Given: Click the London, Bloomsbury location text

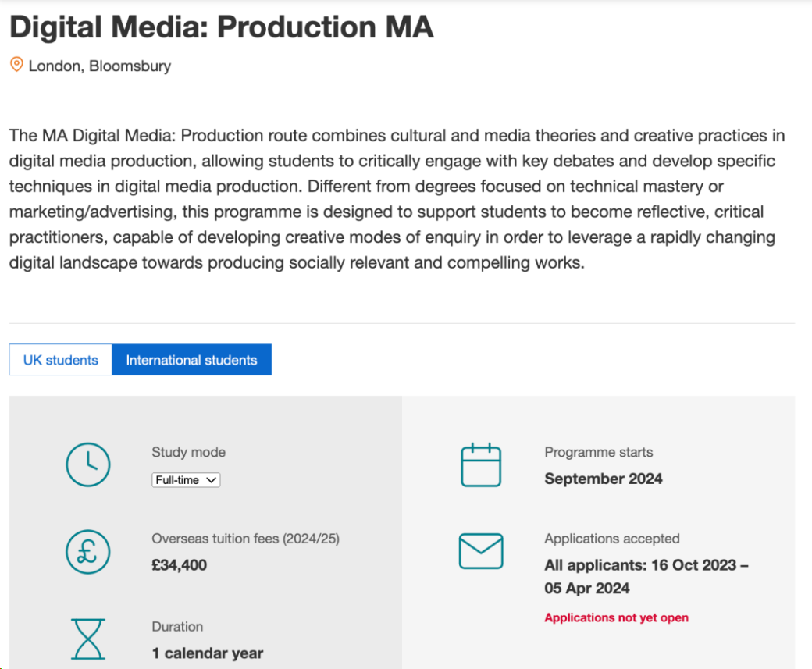Looking at the screenshot, I should pyautogui.click(x=99, y=66).
